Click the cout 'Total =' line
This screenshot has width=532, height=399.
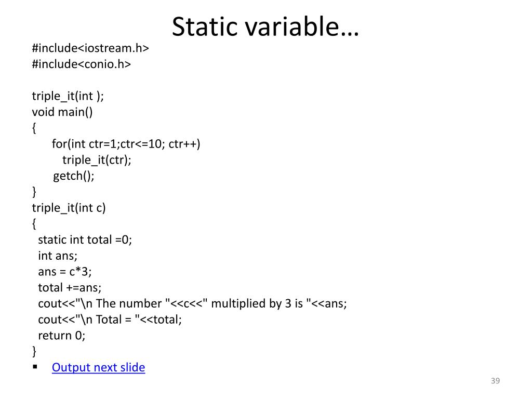click(x=110, y=320)
